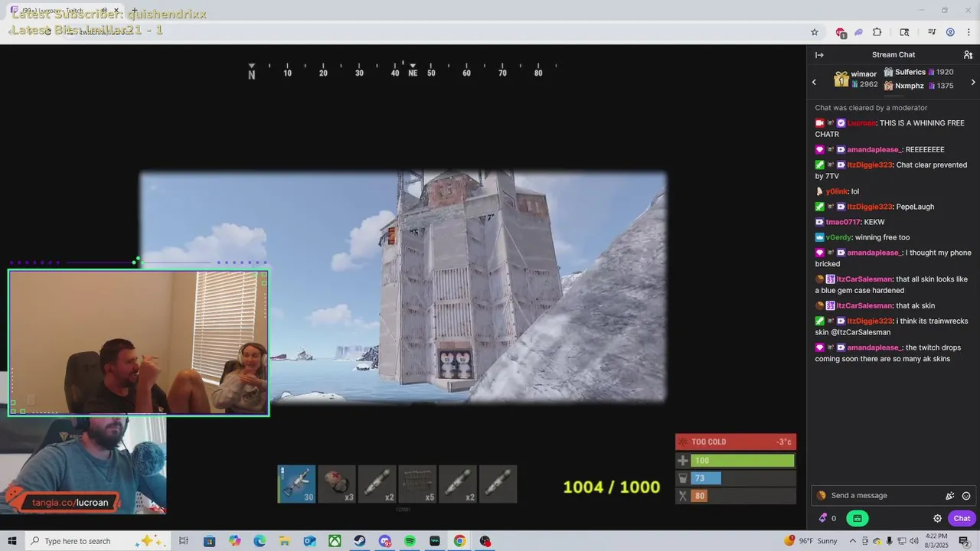
Task: Open the Windows Start menu
Action: tap(12, 541)
